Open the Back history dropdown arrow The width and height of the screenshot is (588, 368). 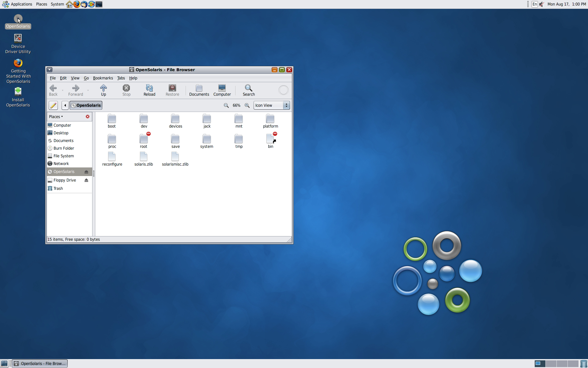62,90
